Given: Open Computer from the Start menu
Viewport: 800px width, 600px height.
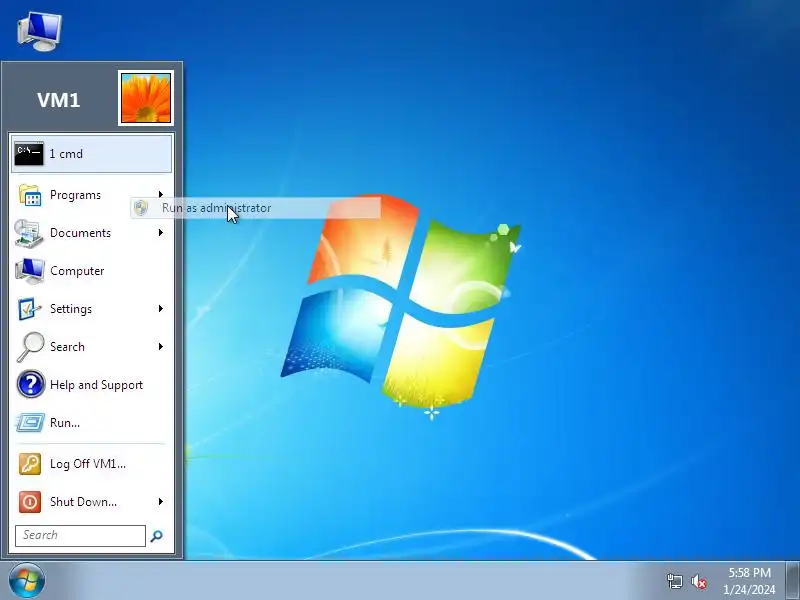Looking at the screenshot, I should point(92,271).
